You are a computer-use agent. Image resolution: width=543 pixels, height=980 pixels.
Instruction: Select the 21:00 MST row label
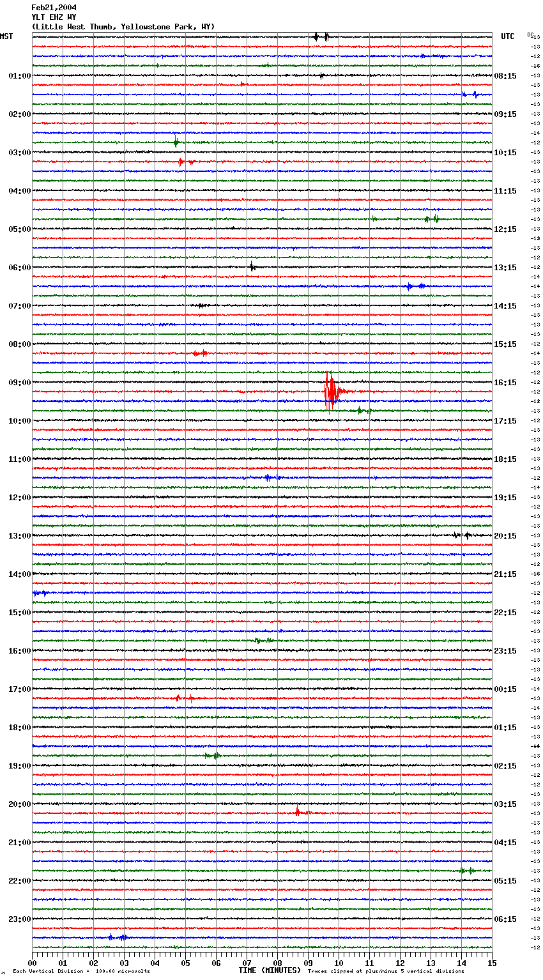click(x=20, y=843)
